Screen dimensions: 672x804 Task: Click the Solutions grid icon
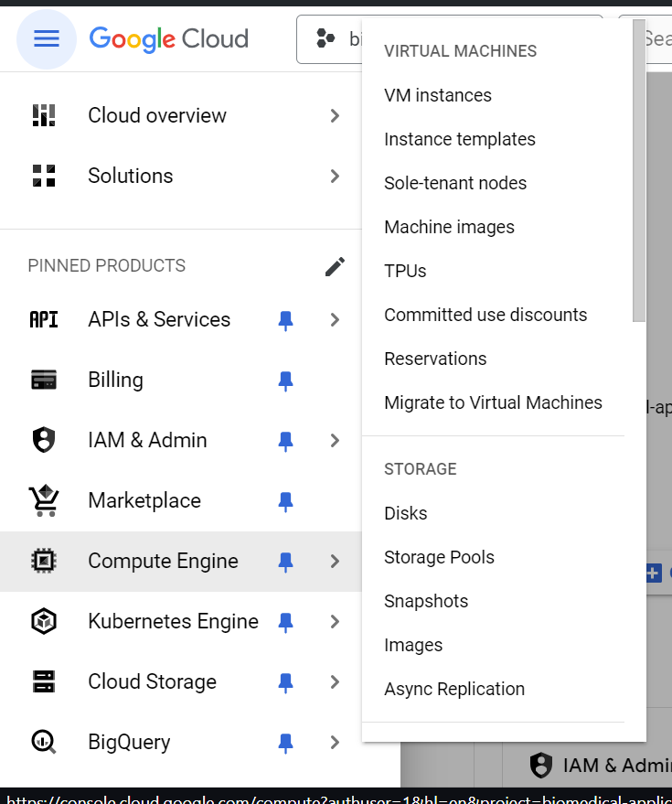(x=44, y=176)
